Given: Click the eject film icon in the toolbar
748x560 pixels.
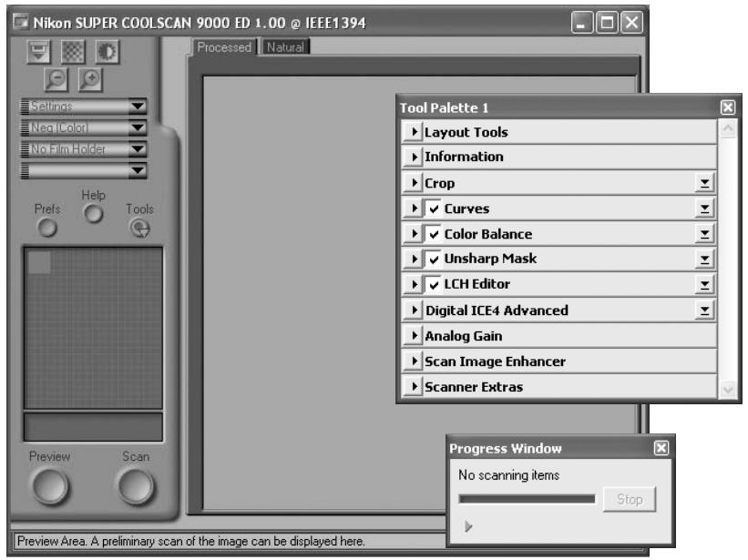Looking at the screenshot, I should (38, 52).
